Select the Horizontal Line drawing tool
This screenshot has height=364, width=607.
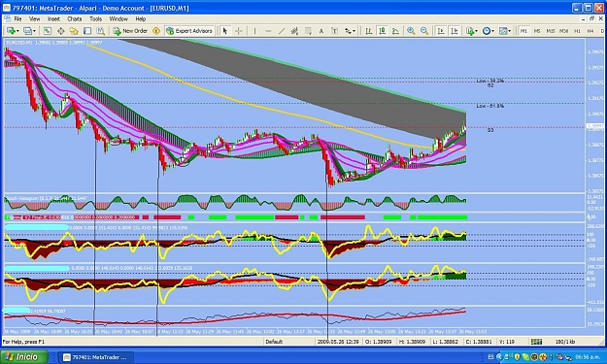click(x=268, y=31)
